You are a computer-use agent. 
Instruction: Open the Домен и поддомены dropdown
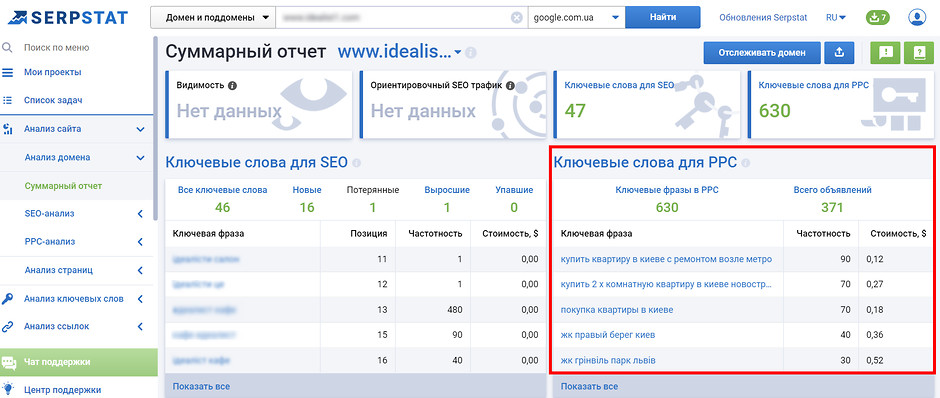pyautogui.click(x=213, y=17)
